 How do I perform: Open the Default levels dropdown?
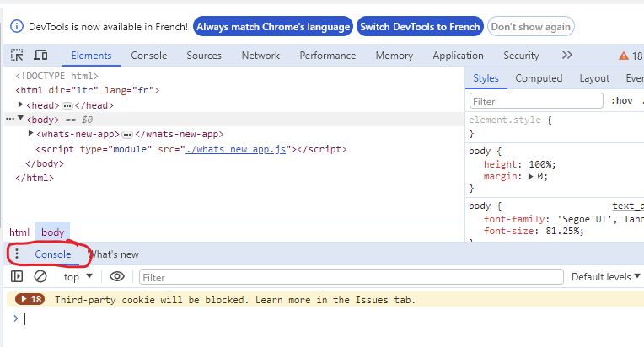tap(606, 277)
